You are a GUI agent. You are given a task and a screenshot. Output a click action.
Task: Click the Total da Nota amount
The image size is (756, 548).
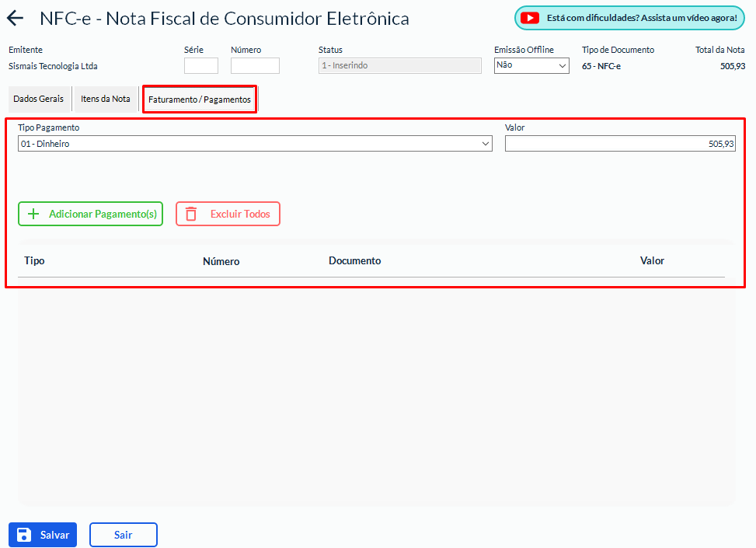tap(732, 66)
